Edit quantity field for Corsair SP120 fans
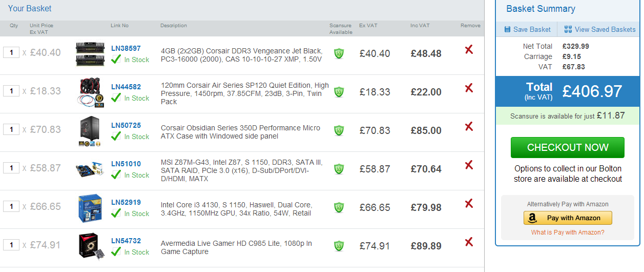The image size is (644, 272). pos(11,91)
